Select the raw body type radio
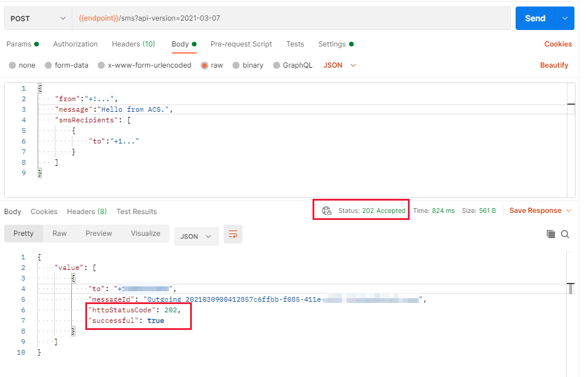This screenshot has width=588, height=377. pos(204,65)
